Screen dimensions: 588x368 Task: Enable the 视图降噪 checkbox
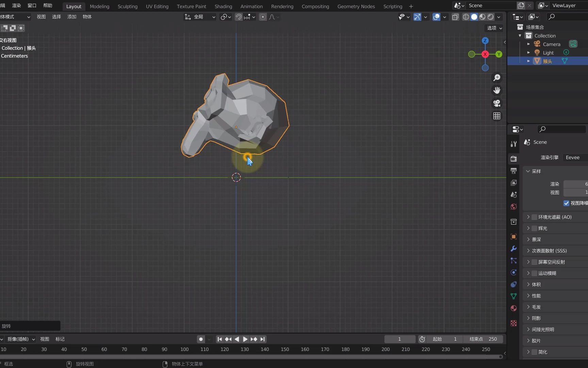(566, 203)
